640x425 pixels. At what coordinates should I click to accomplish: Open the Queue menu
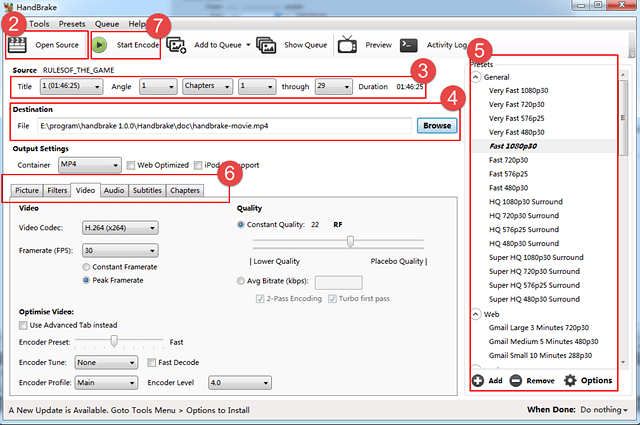107,24
